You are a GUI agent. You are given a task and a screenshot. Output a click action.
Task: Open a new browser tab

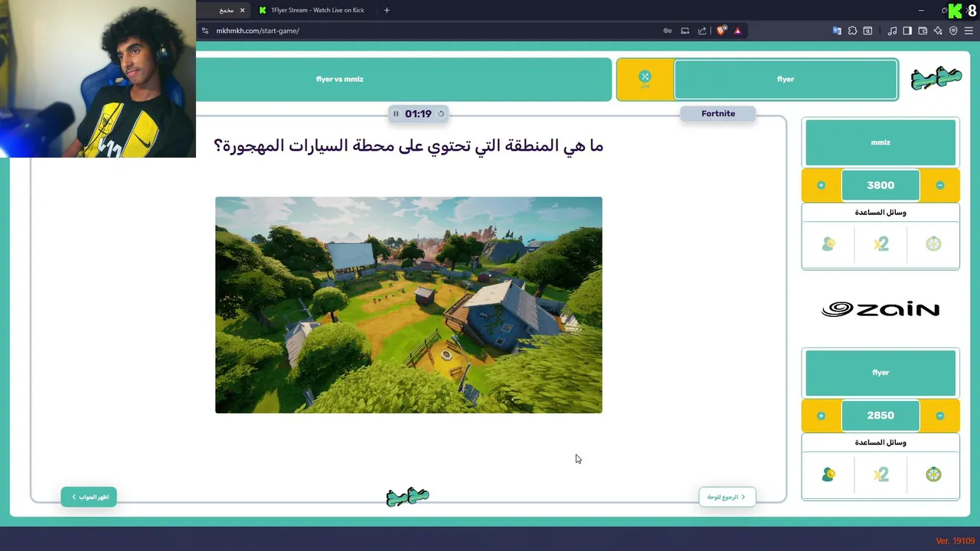pyautogui.click(x=387, y=10)
